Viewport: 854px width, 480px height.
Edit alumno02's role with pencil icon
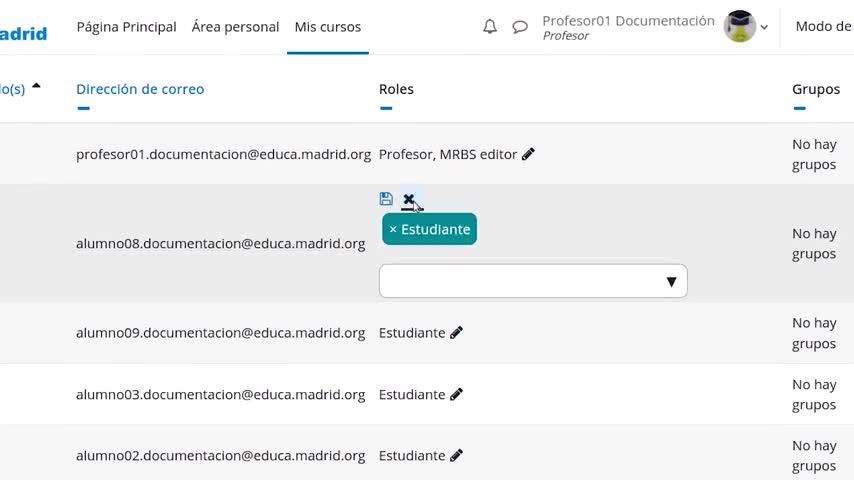click(x=456, y=455)
